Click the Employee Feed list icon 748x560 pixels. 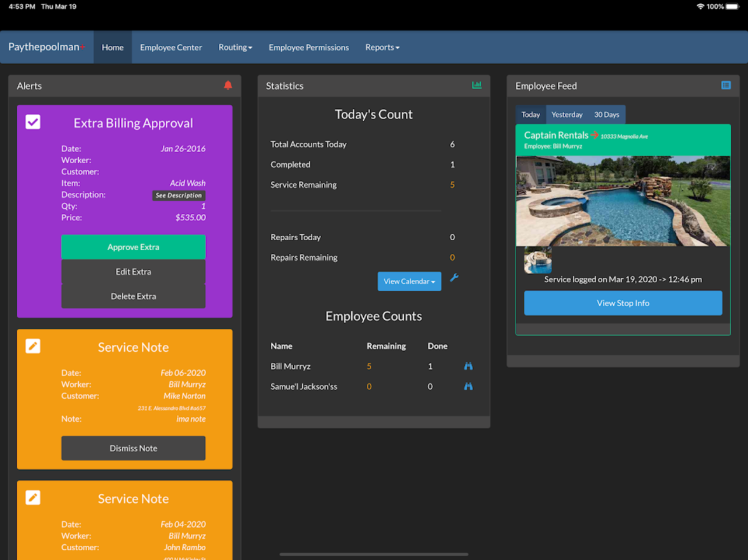coord(726,85)
